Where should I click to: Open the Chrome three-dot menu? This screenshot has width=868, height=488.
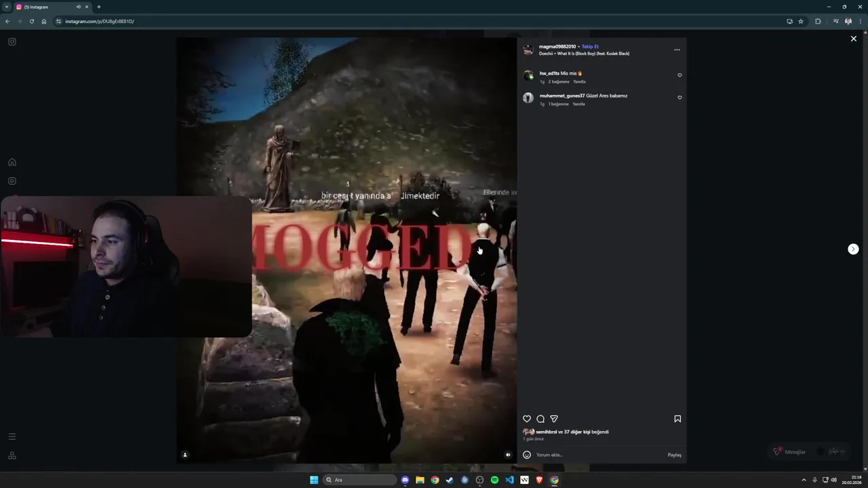click(861, 21)
